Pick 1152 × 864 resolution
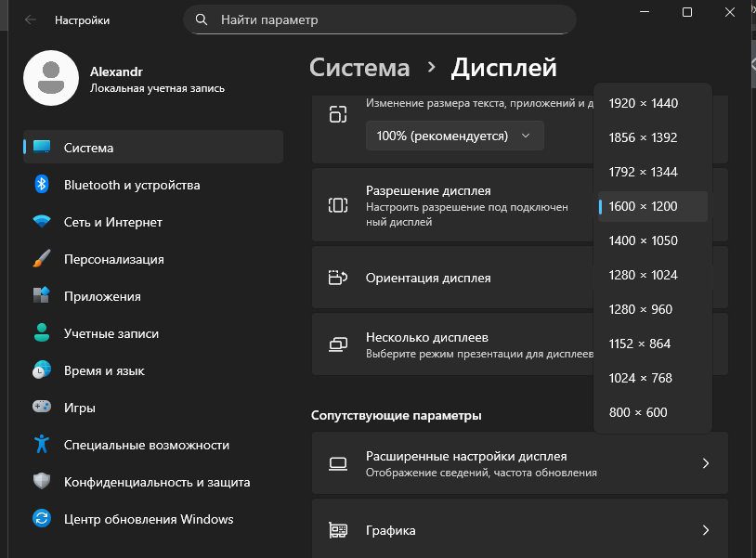 [652, 344]
